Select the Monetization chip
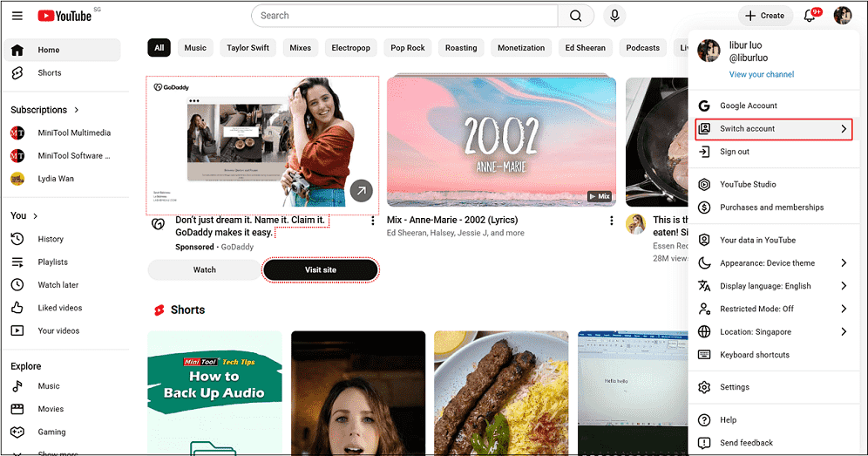The height and width of the screenshot is (456, 868). pos(521,48)
